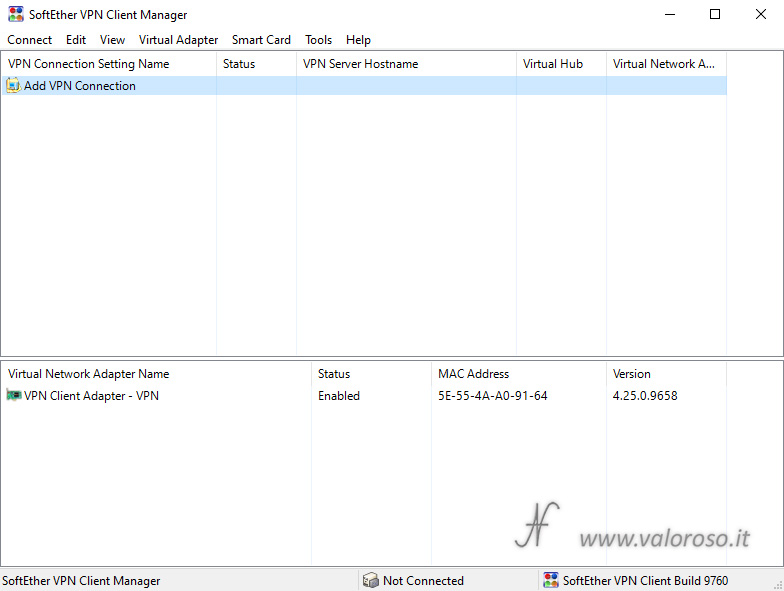Sort by VPN Server Hostname column
784x591 pixels.
(406, 64)
